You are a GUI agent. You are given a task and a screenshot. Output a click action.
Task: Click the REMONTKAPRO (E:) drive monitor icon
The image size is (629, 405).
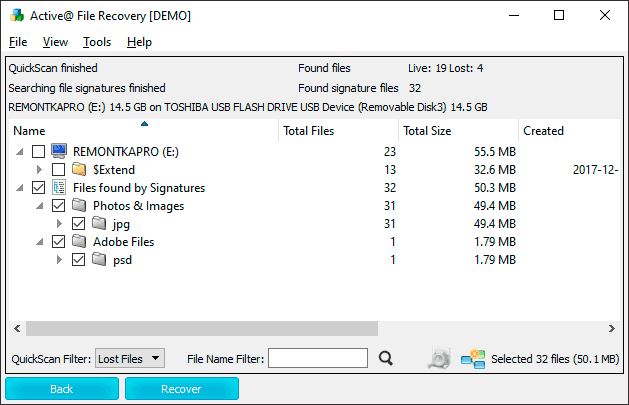click(60, 151)
